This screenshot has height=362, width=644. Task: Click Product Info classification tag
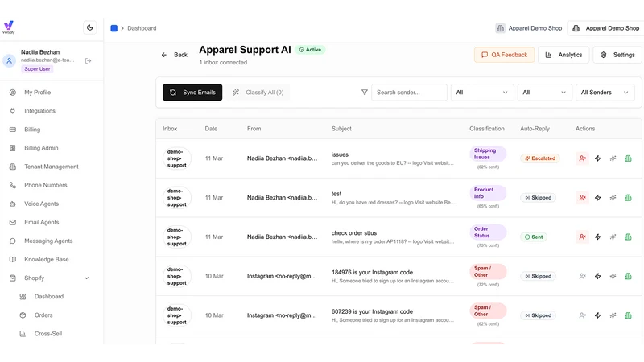pos(488,193)
